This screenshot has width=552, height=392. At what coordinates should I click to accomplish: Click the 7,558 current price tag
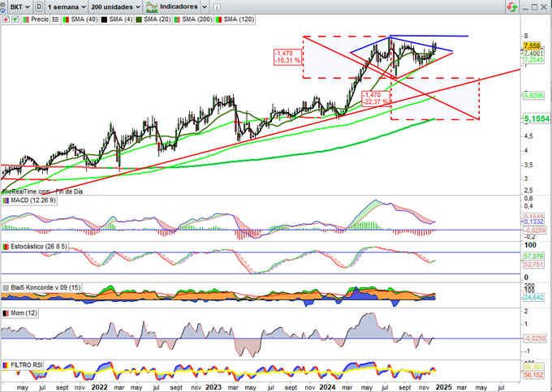tap(531, 46)
